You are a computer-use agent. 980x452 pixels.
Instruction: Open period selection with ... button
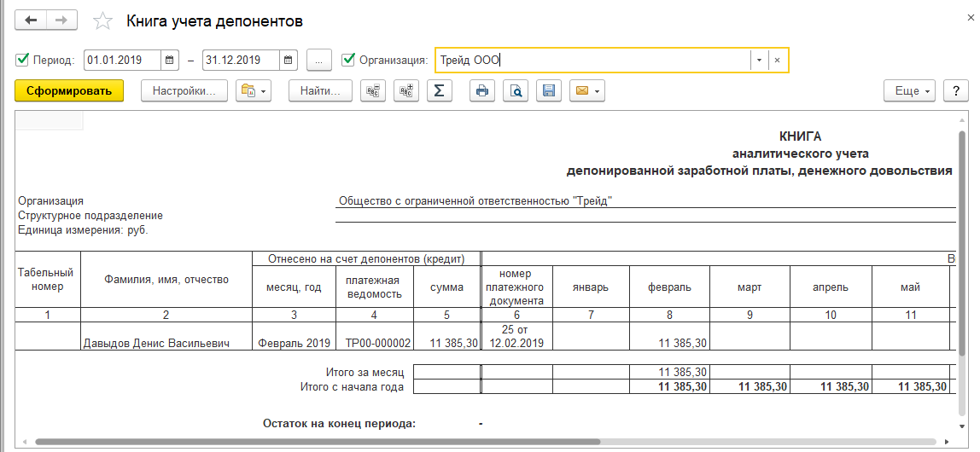[x=318, y=61]
